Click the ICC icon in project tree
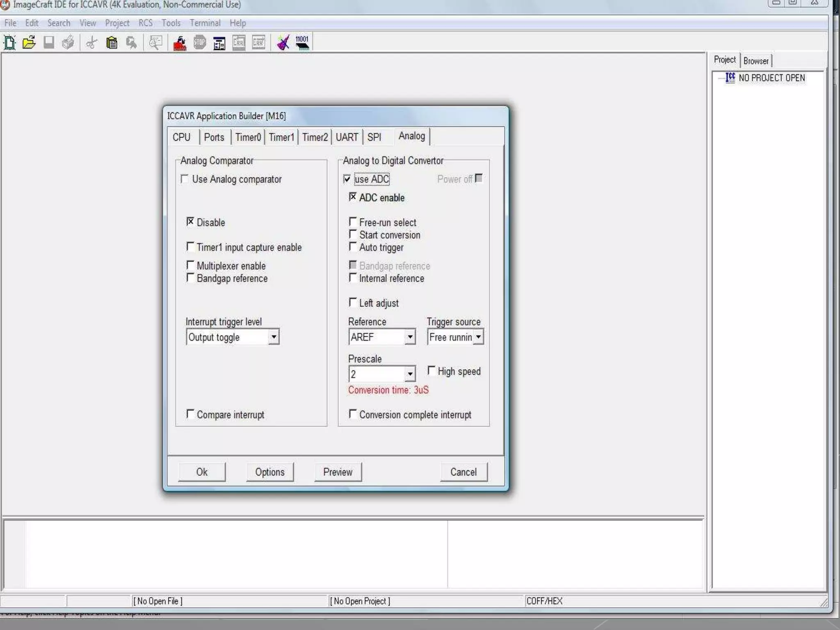This screenshot has width=840, height=630. (x=730, y=78)
